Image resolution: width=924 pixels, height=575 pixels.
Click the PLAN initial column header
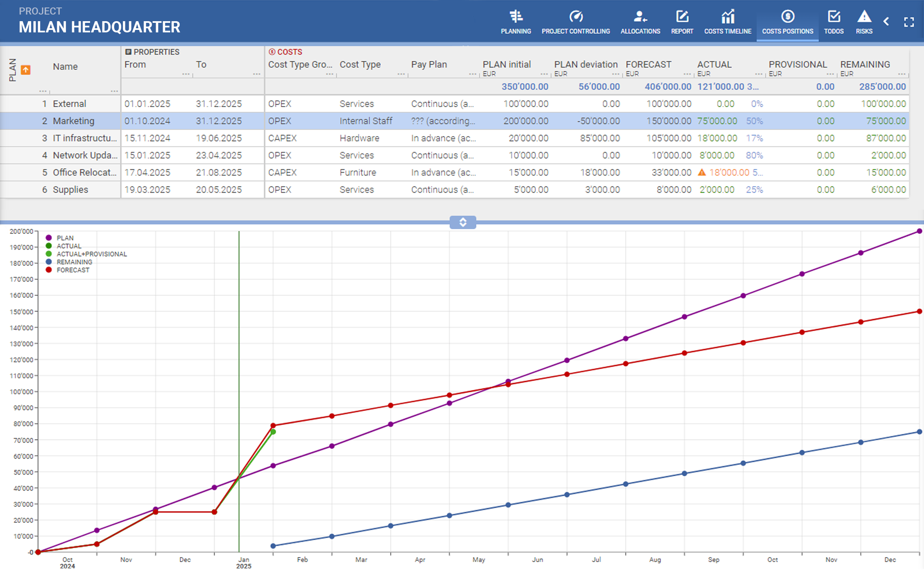[x=506, y=64]
